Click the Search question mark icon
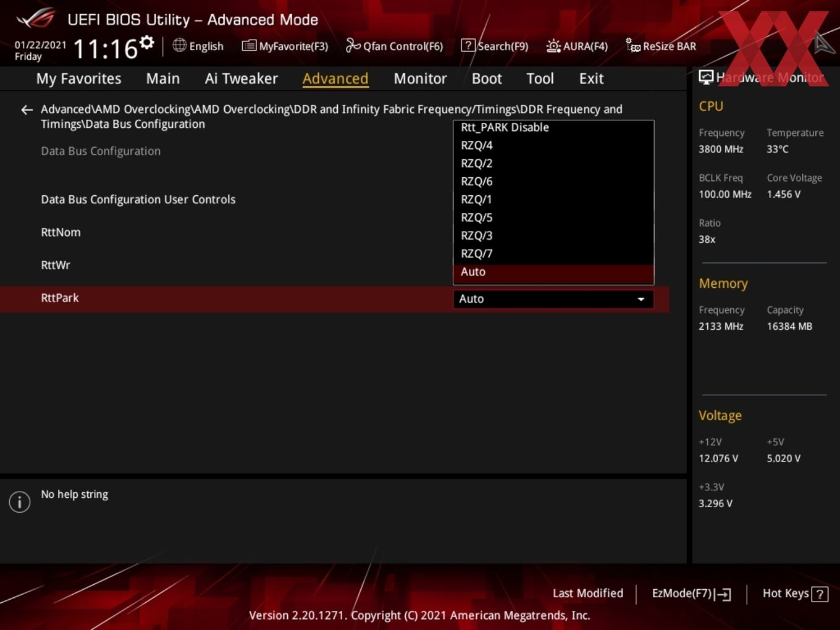The width and height of the screenshot is (840, 630). 468,45
